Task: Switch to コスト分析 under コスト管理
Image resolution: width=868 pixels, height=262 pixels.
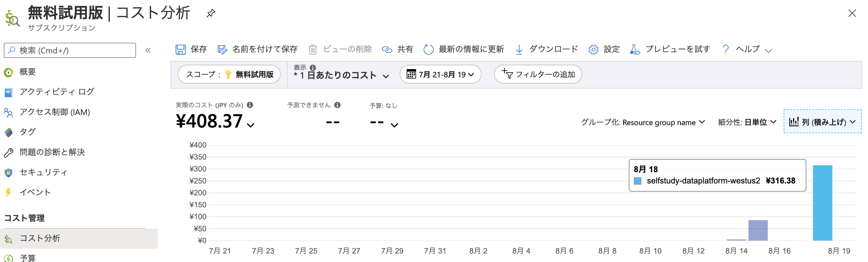Action: pyautogui.click(x=40, y=238)
